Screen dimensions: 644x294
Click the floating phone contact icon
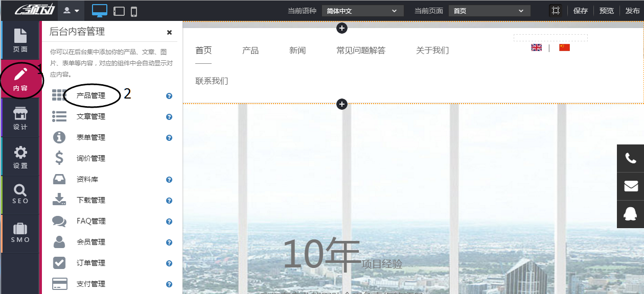click(x=630, y=158)
